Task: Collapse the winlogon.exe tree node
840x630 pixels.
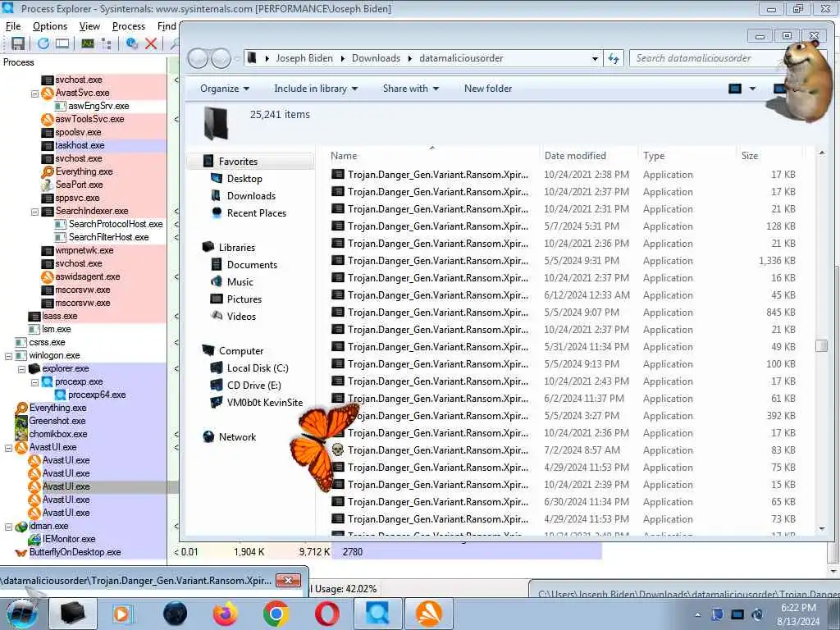Action: point(8,356)
